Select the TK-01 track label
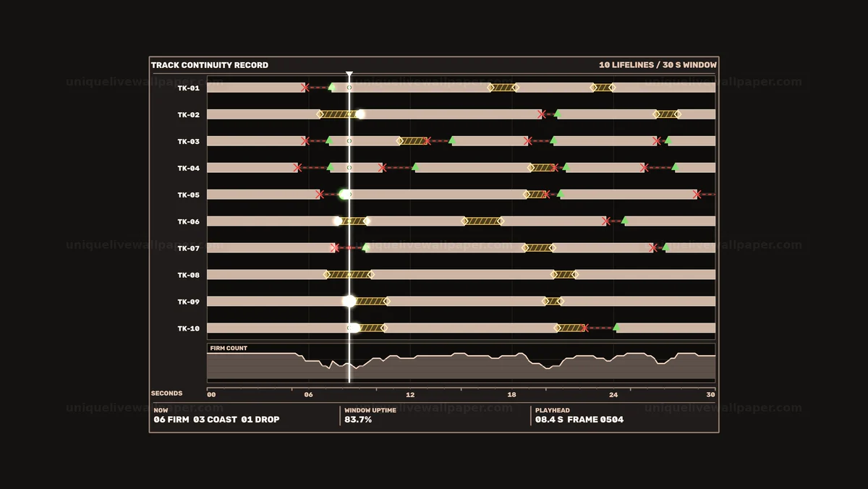 pyautogui.click(x=189, y=88)
